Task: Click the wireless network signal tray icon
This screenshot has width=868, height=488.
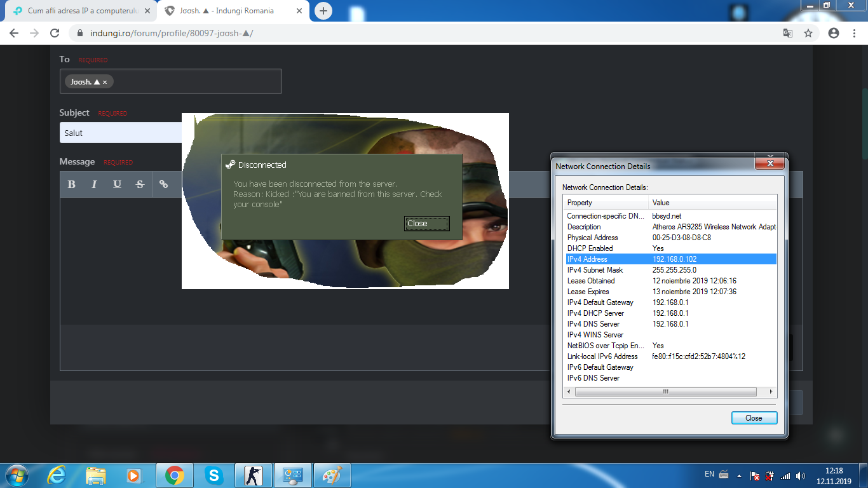Action: [785, 475]
